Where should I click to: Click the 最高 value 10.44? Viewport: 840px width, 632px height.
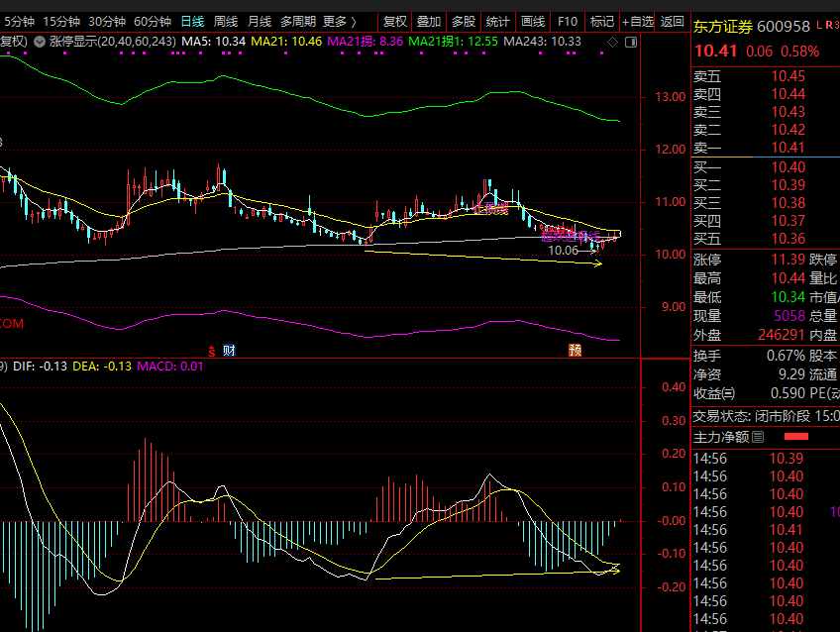[x=788, y=278]
